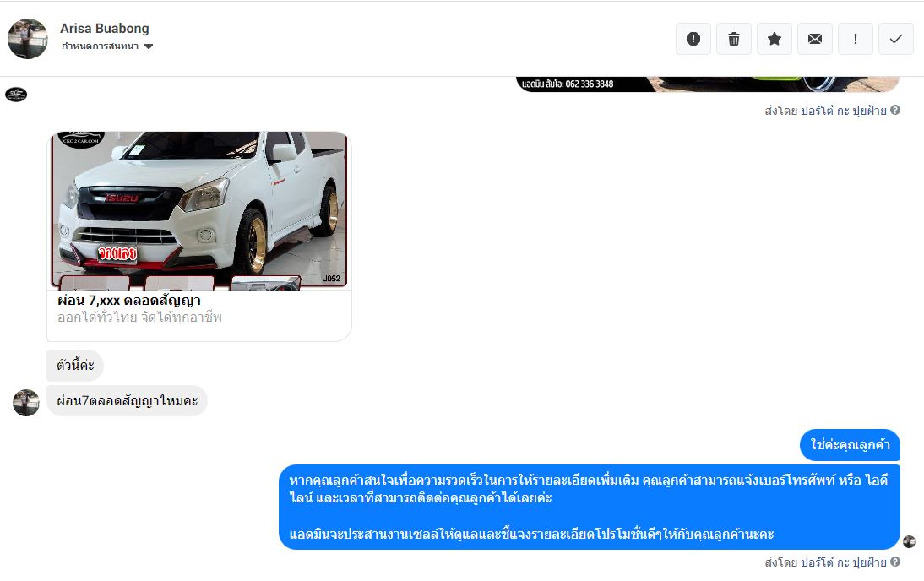The image size is (924, 581).
Task: Click the spam report icon with exclamation circle
Action: coord(693,39)
